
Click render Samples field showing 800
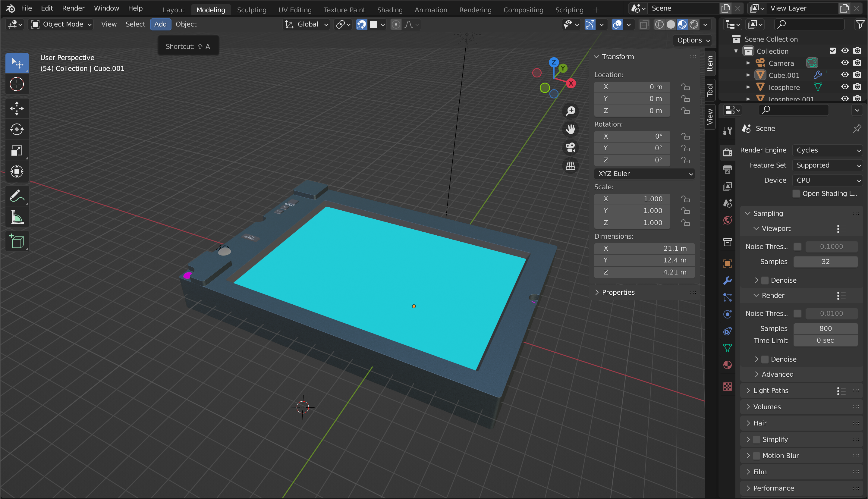(x=825, y=329)
